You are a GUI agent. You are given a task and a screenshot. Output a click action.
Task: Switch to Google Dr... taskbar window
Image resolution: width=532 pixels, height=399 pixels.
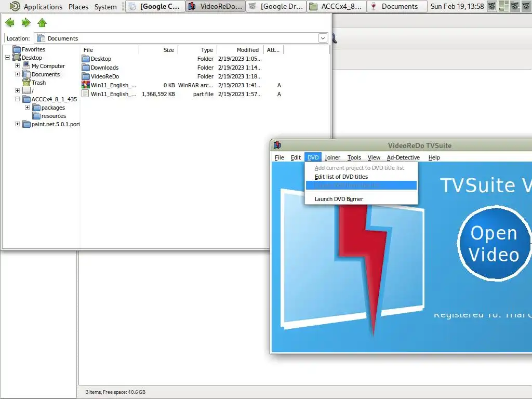click(x=276, y=6)
